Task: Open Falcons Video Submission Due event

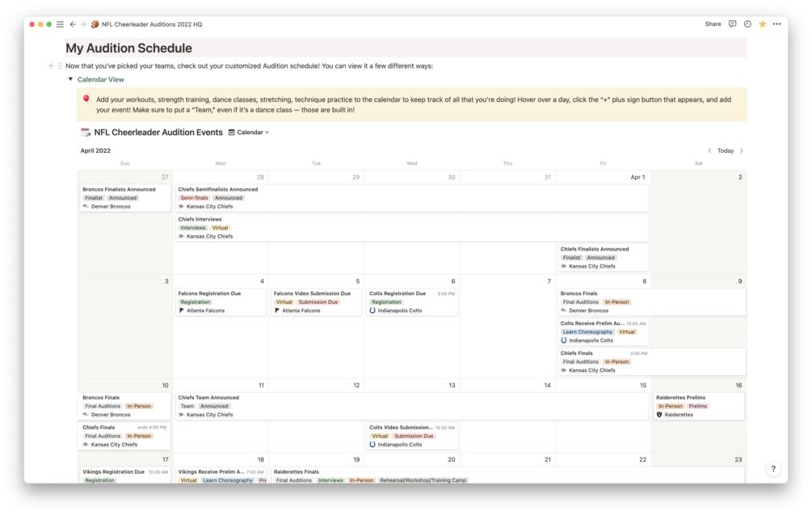Action: (316, 302)
